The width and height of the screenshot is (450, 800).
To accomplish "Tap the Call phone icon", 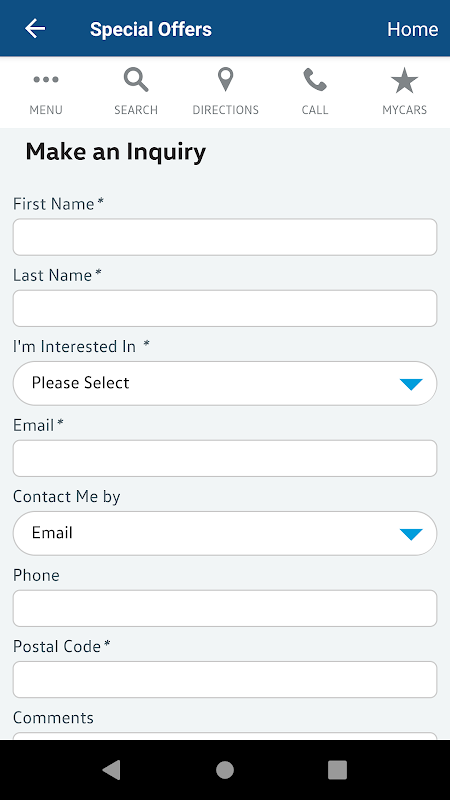I will (x=315, y=80).
